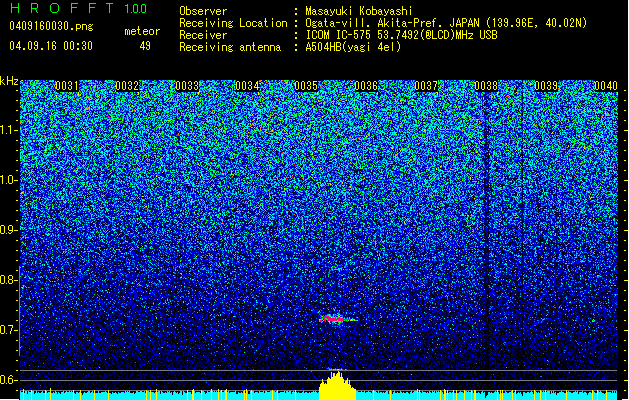Screen dimensions: 629x400
Task: Click the 0.6 kHz axis label
Action: click(8, 380)
